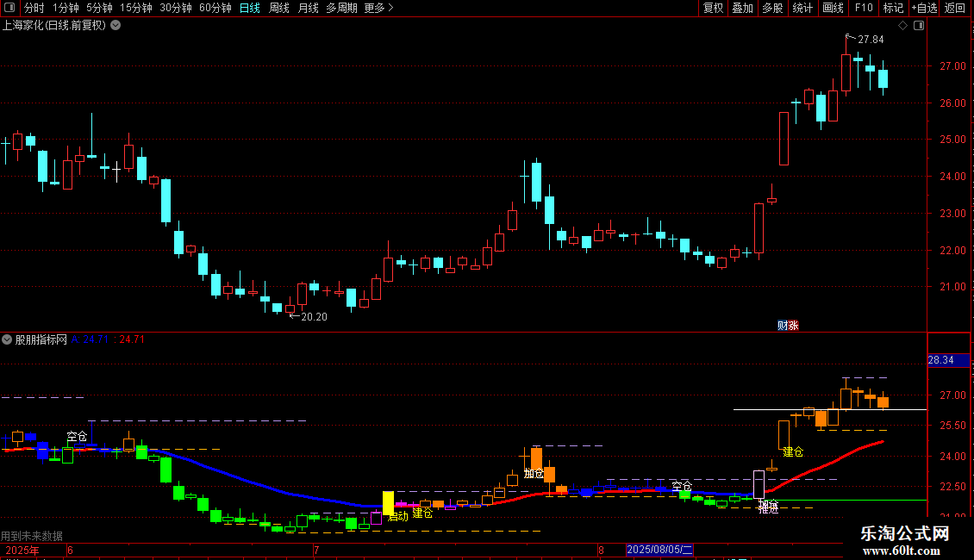Switch to 日线 daily chart
The width and height of the screenshot is (974, 560).
[x=250, y=8]
